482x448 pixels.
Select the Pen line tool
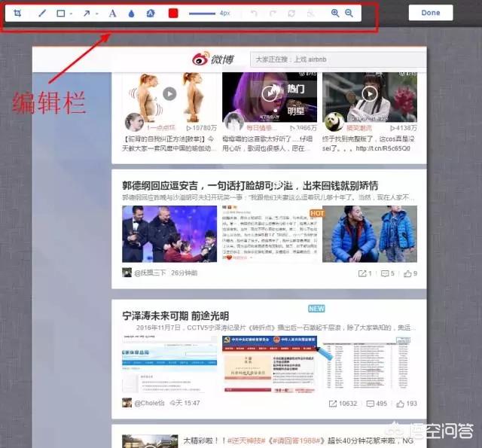click(42, 13)
